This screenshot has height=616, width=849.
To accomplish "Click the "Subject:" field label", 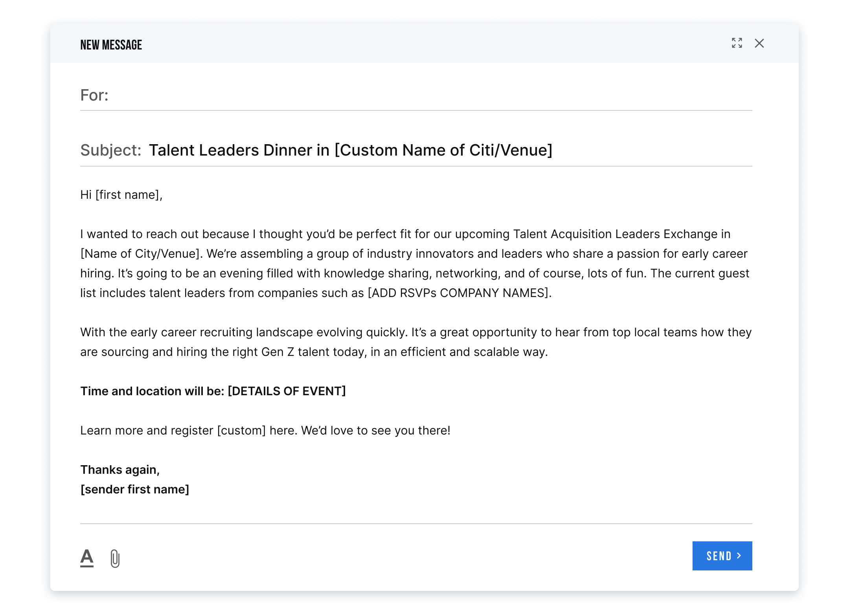I will 110,150.
